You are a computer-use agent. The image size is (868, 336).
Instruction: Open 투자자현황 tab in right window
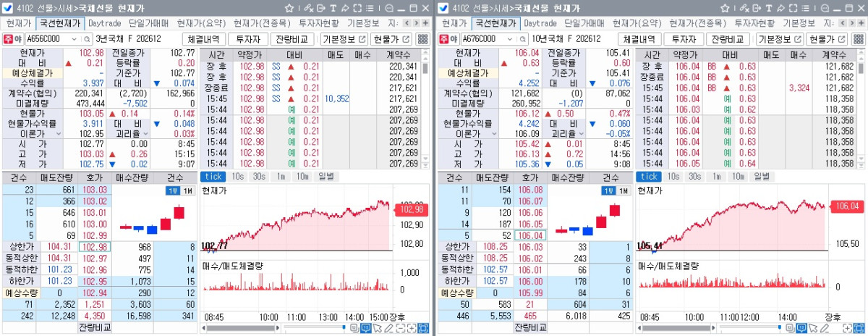pyautogui.click(x=754, y=23)
